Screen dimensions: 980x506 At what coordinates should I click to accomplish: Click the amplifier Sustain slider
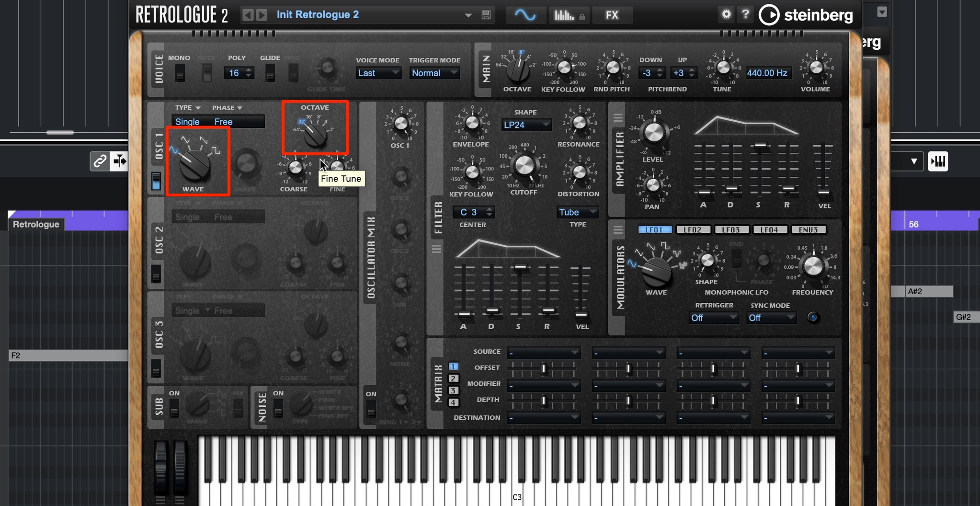click(760, 171)
